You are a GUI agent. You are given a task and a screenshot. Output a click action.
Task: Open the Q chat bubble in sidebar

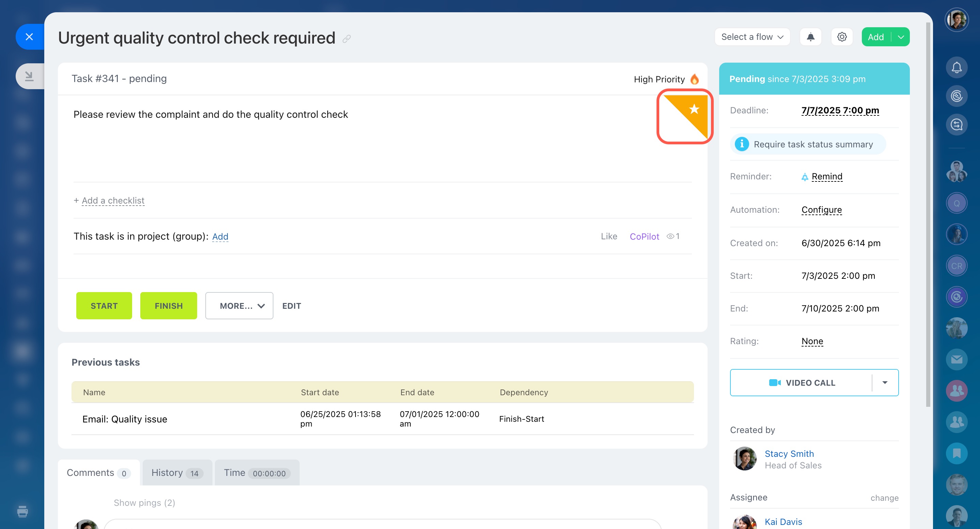coord(957,203)
